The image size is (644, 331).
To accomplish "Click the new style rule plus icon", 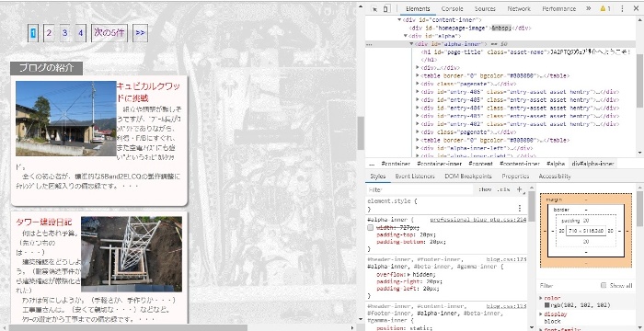I will point(519,189).
